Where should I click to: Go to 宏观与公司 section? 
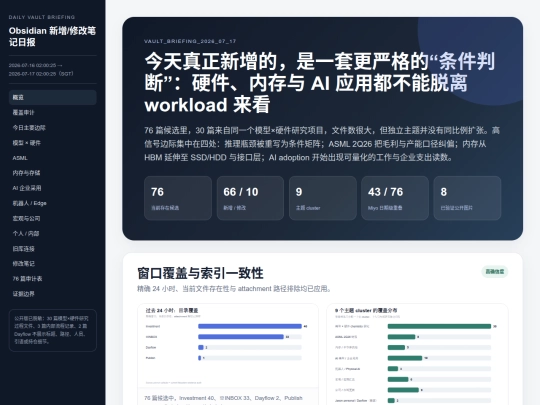click(x=52, y=218)
